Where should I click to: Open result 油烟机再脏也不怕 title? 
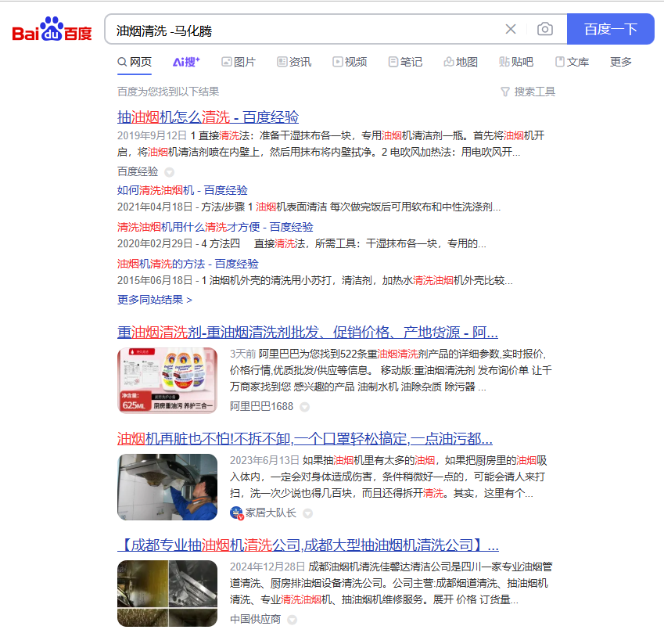305,438
